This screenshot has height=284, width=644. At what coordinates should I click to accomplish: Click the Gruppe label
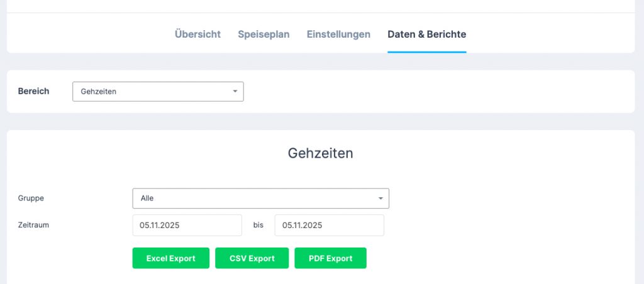[31, 198]
